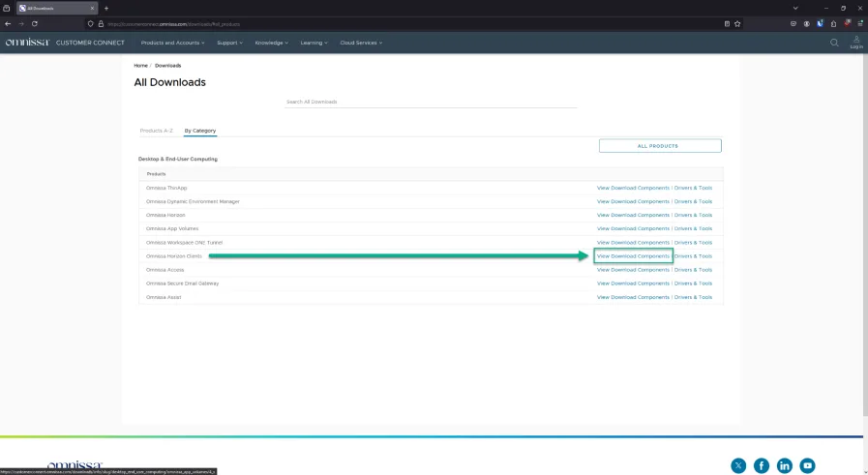This screenshot has height=475, width=868.
Task: Click the red uBlock extension icon
Action: tap(847, 23)
